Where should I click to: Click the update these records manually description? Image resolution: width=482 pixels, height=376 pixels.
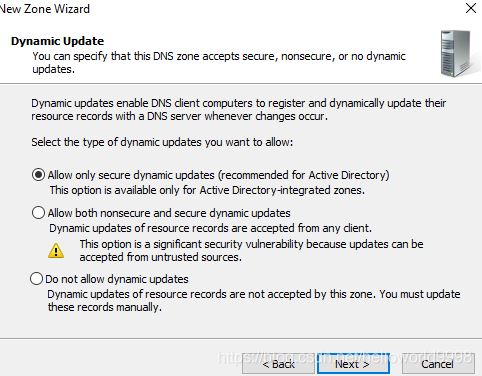pyautogui.click(x=254, y=301)
